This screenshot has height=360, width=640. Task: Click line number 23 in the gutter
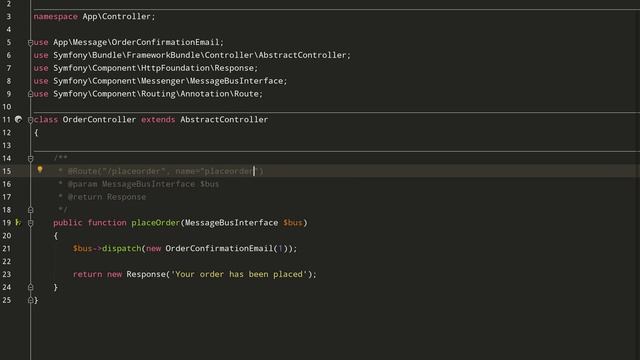(x=7, y=274)
